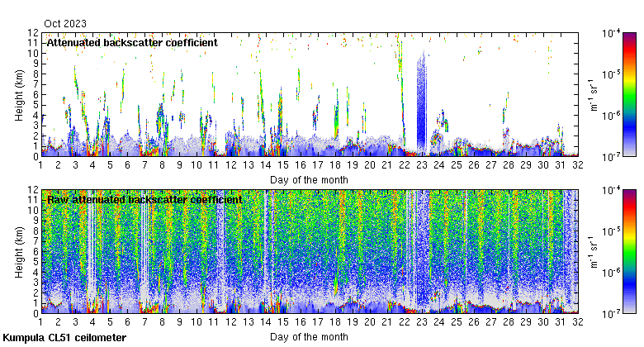Click day 4 tick label on lower plot axis
644x347 pixels.
pos(92,322)
